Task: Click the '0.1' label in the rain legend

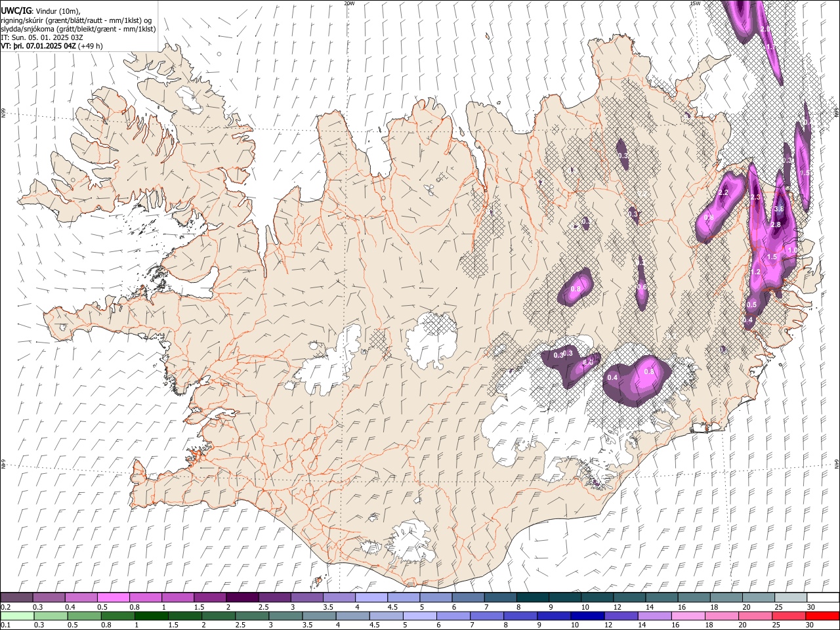Action: [x=5, y=625]
